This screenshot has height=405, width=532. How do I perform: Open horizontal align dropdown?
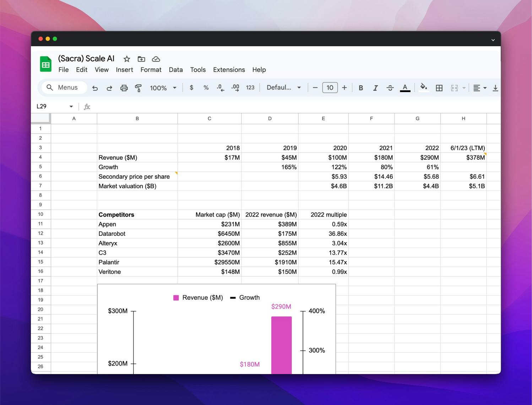coord(480,88)
